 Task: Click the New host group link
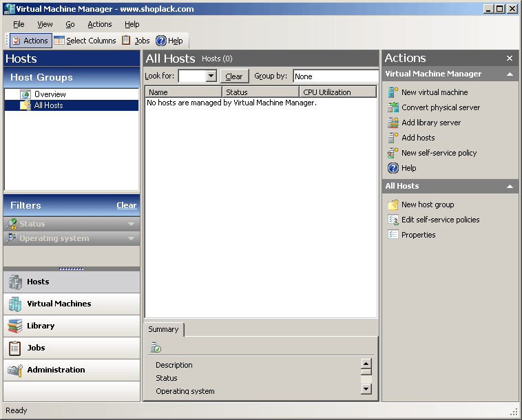point(428,204)
